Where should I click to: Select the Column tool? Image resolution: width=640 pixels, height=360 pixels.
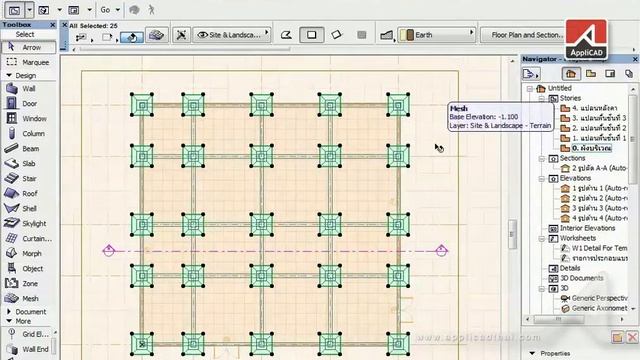click(29, 133)
